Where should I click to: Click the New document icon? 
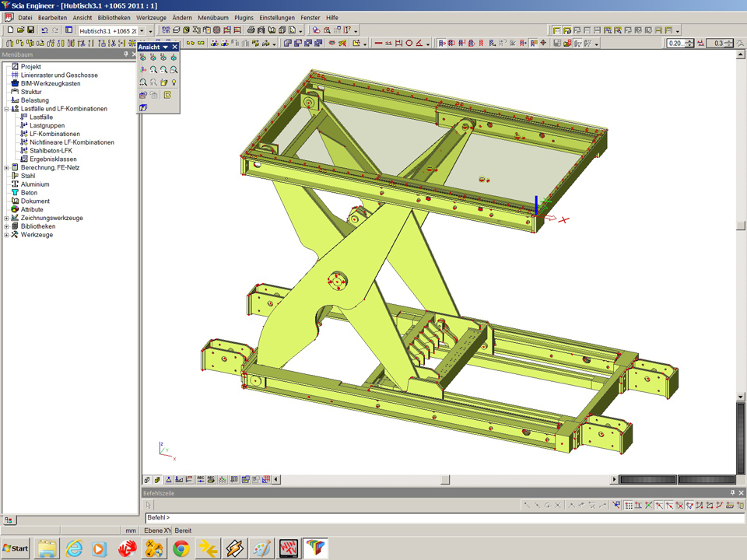click(10, 30)
